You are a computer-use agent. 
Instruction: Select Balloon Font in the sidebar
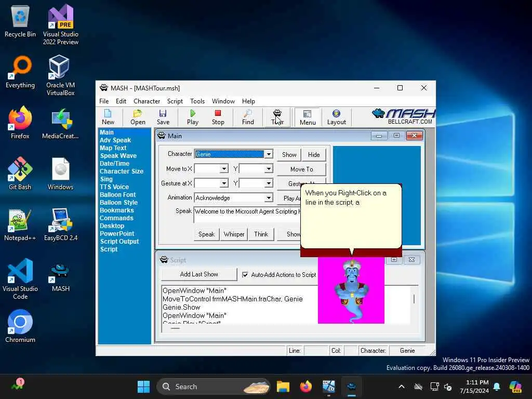(118, 195)
